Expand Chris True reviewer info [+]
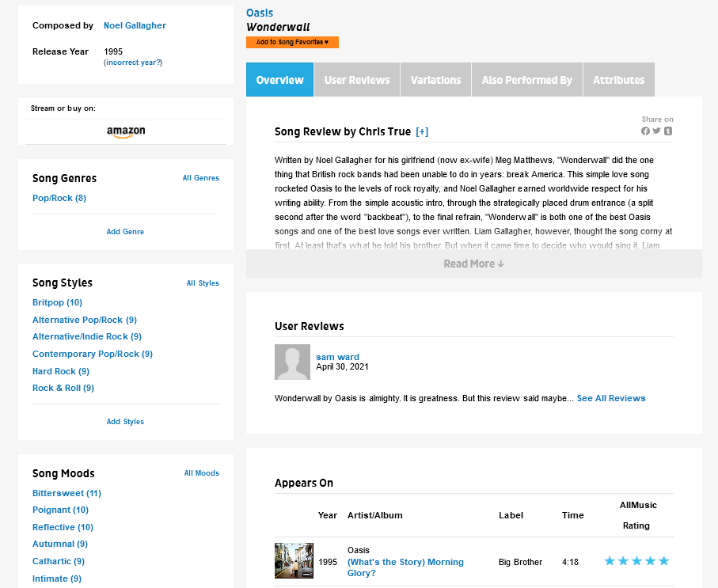 (x=422, y=132)
